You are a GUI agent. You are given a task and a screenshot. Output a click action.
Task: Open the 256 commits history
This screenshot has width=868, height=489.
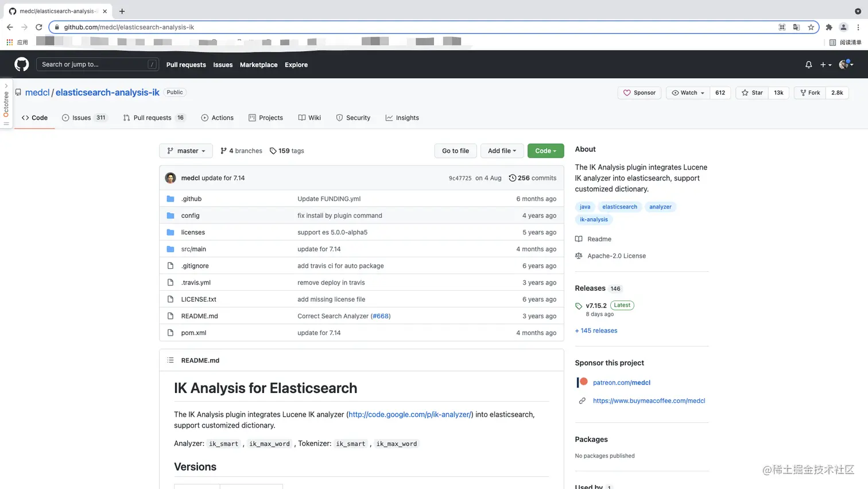(x=533, y=178)
